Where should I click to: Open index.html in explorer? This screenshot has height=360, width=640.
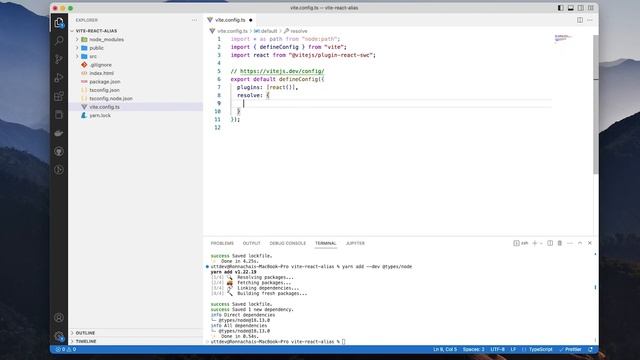pyautogui.click(x=102, y=73)
